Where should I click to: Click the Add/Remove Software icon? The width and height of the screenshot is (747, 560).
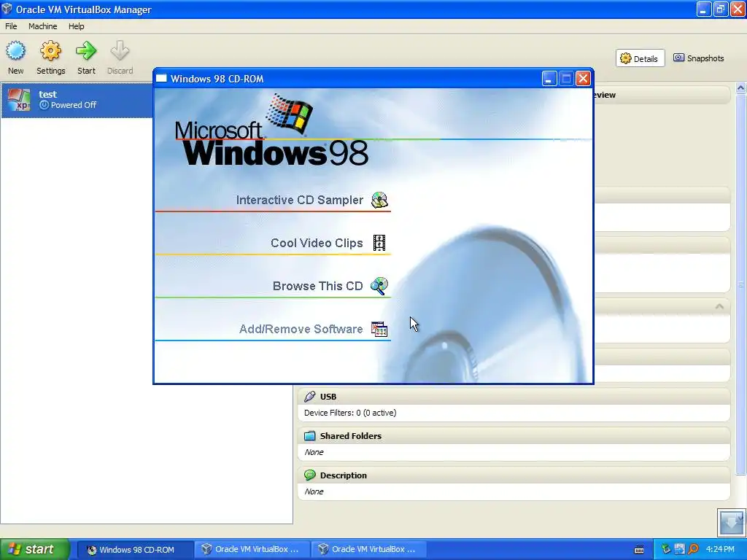(x=379, y=329)
